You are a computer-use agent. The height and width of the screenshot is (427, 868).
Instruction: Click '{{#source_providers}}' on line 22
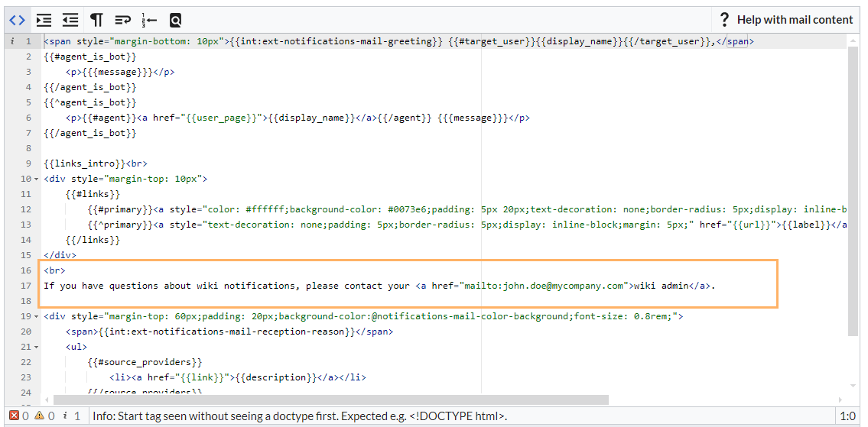tap(145, 363)
